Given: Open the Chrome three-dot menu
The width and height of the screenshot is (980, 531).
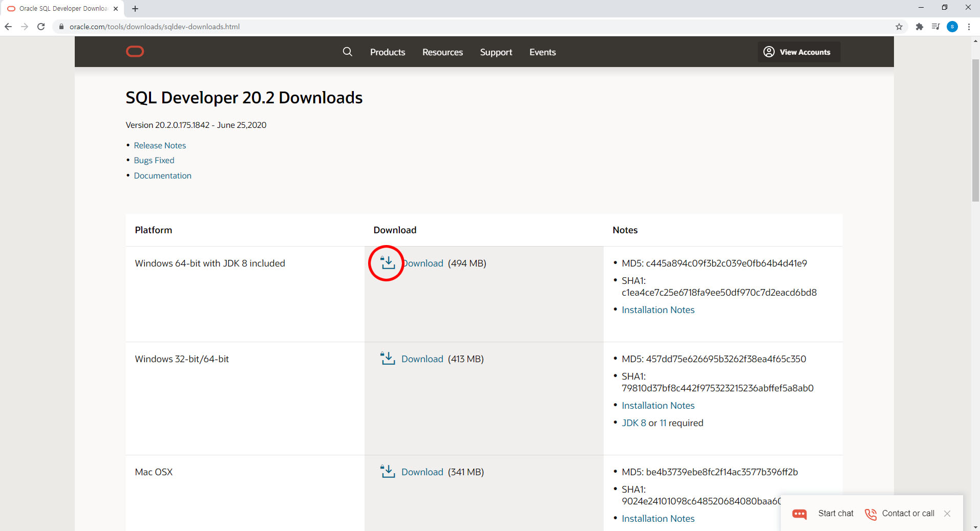Looking at the screenshot, I should [969, 27].
